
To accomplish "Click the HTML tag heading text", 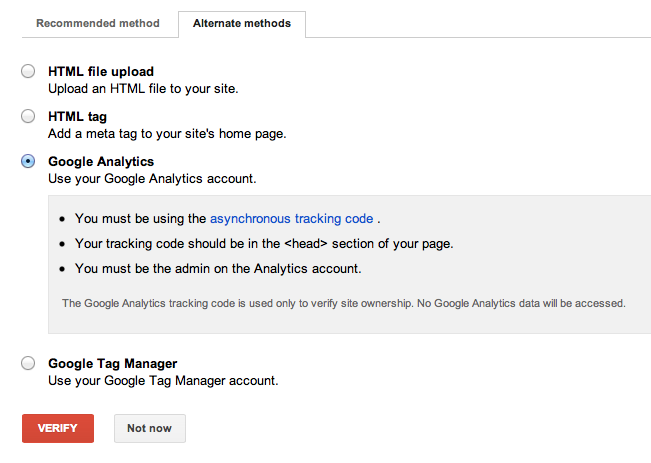I will pyautogui.click(x=77, y=117).
